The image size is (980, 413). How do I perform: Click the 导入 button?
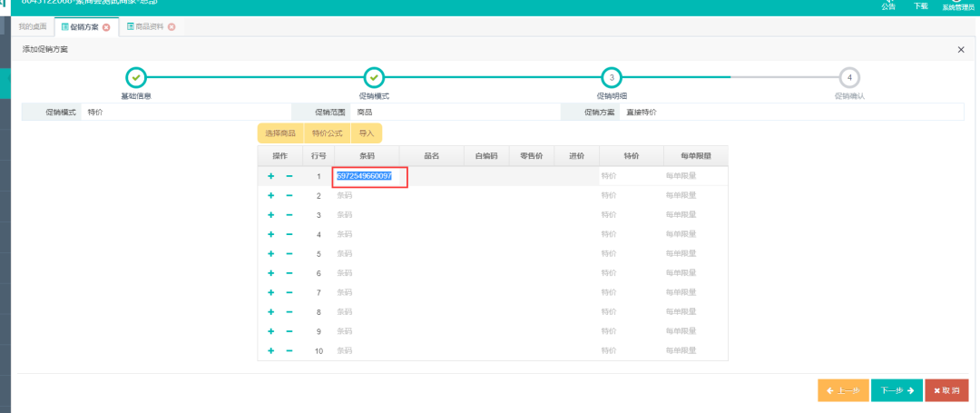(367, 133)
